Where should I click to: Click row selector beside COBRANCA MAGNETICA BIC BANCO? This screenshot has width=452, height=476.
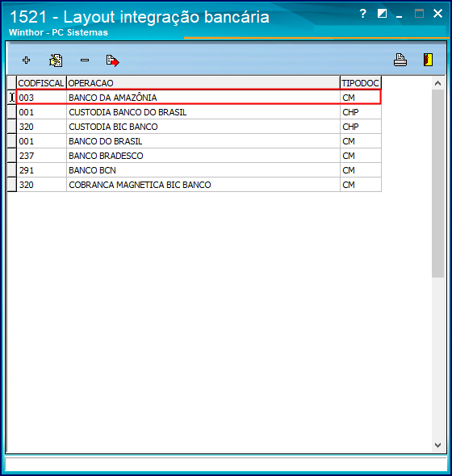point(12,185)
